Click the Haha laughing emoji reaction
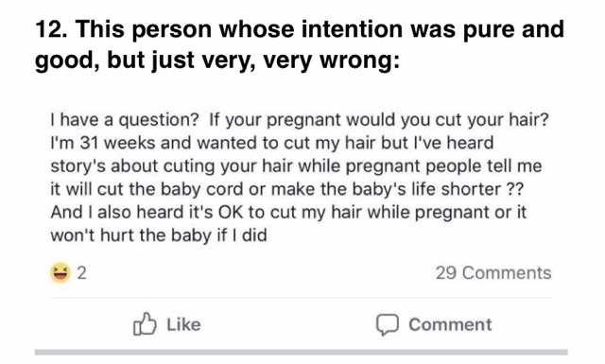605x364 pixels. 60,272
